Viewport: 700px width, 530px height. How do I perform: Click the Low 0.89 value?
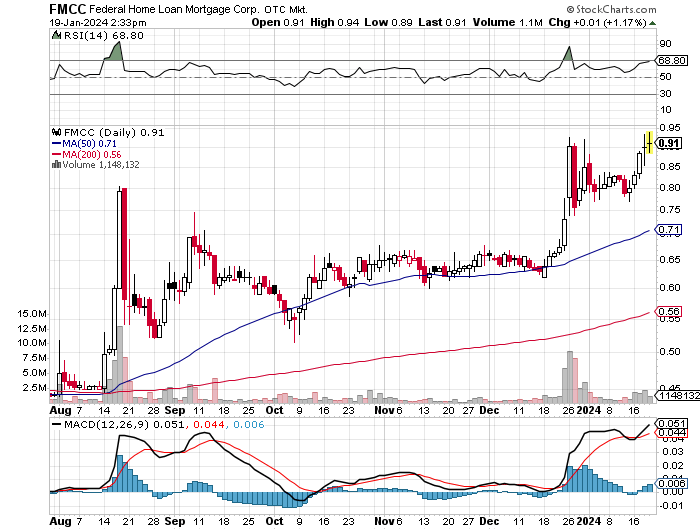click(x=388, y=22)
